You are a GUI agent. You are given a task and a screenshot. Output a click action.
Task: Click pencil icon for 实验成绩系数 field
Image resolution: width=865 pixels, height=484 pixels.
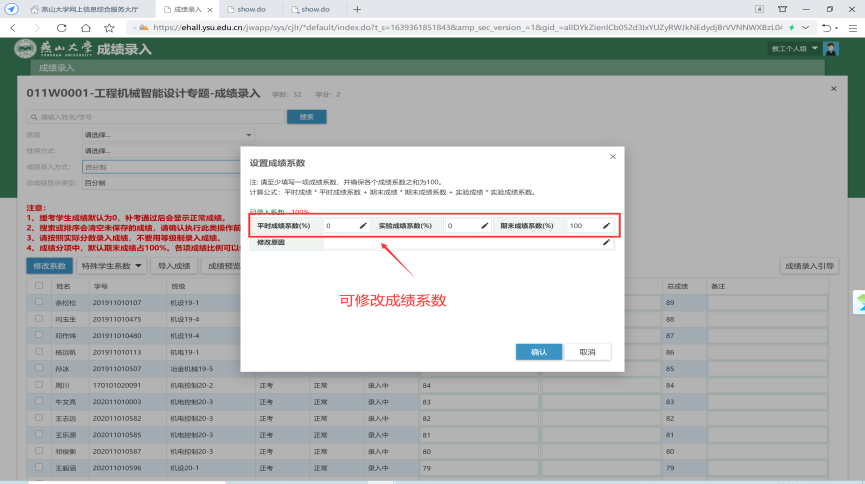pyautogui.click(x=485, y=226)
